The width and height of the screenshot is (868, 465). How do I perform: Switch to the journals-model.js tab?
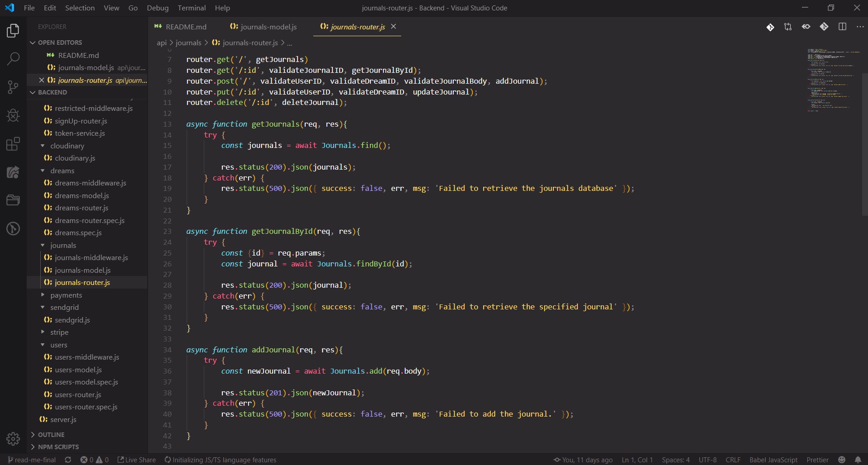(268, 27)
